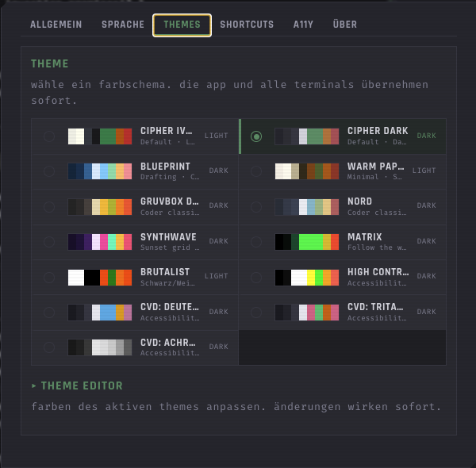The width and height of the screenshot is (476, 468).
Task: Enable the Synthwave theme radio button
Action: [x=49, y=242]
